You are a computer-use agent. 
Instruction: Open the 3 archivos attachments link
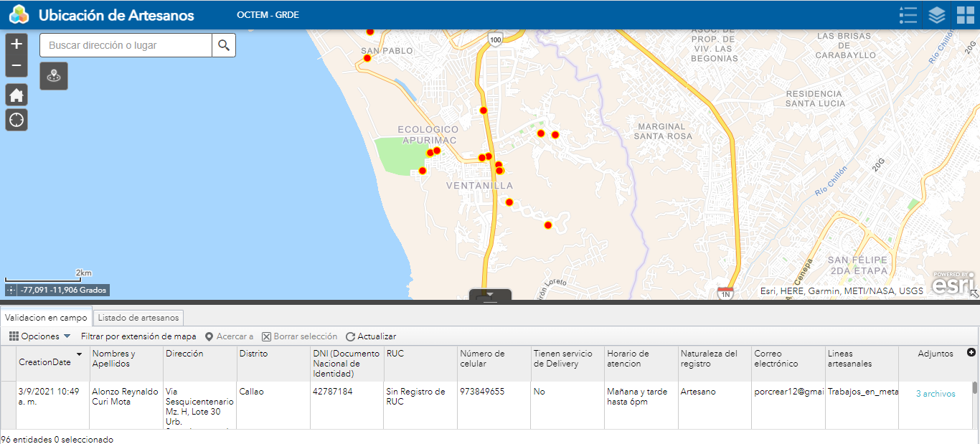click(935, 394)
